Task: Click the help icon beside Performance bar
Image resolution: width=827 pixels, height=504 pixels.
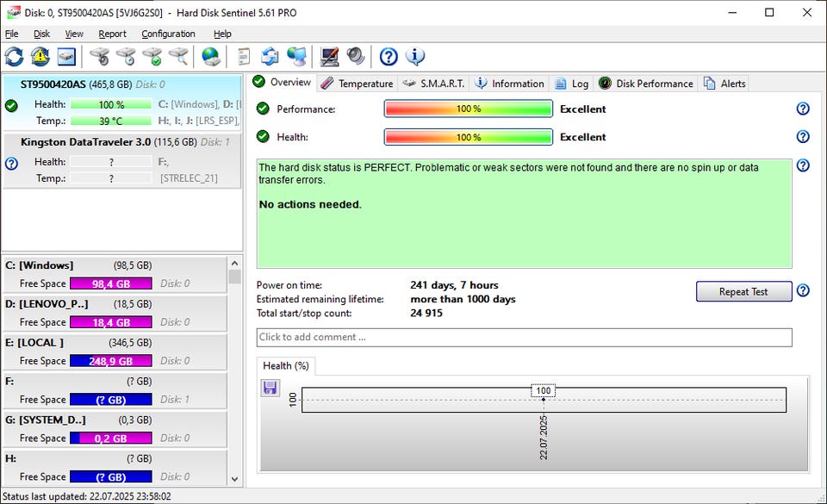Action: [x=803, y=109]
